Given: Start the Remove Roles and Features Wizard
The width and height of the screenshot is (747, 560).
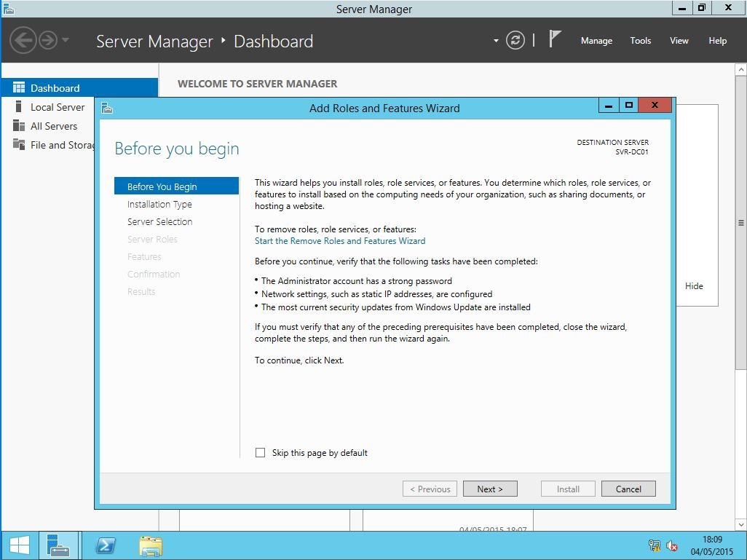Looking at the screenshot, I should point(340,241).
